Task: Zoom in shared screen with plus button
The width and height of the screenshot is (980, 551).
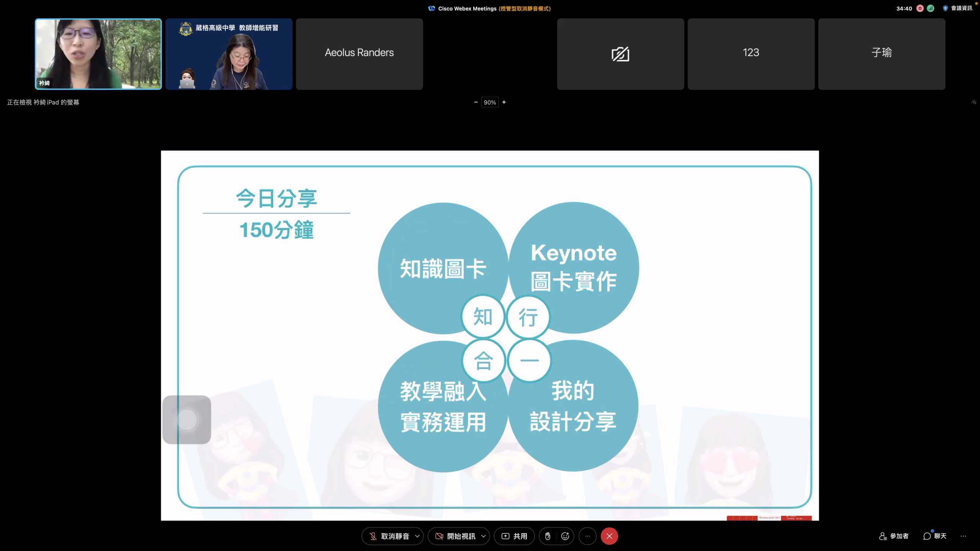Action: tap(504, 102)
